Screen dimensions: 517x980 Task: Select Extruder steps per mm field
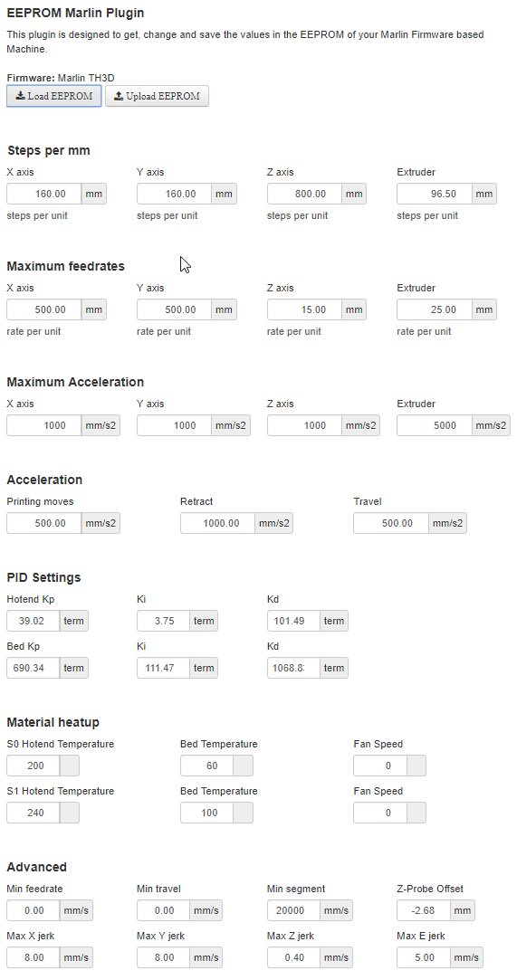point(435,194)
